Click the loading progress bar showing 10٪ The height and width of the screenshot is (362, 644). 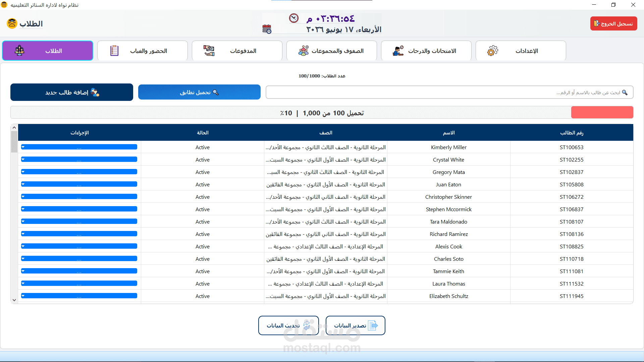tap(322, 113)
